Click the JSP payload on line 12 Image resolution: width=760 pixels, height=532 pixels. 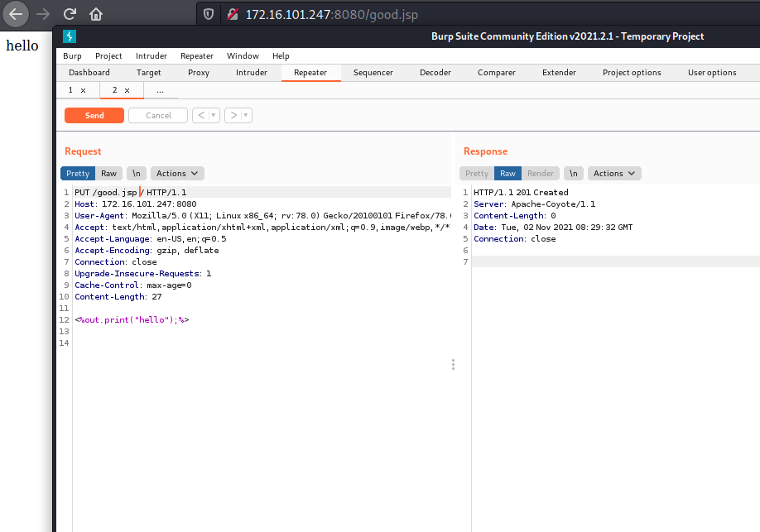point(132,320)
